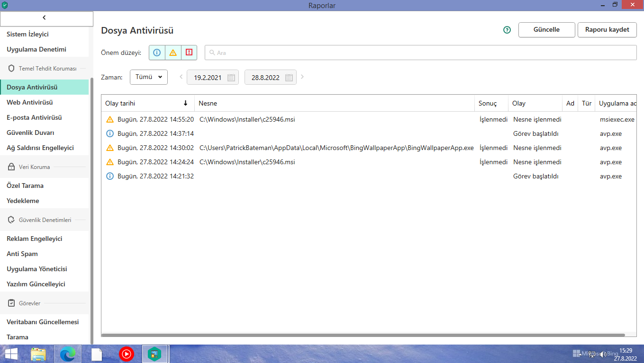Viewport: 644px width, 363px height.
Task: Open the Zaman period dropdown set to Tümü
Action: (x=149, y=77)
